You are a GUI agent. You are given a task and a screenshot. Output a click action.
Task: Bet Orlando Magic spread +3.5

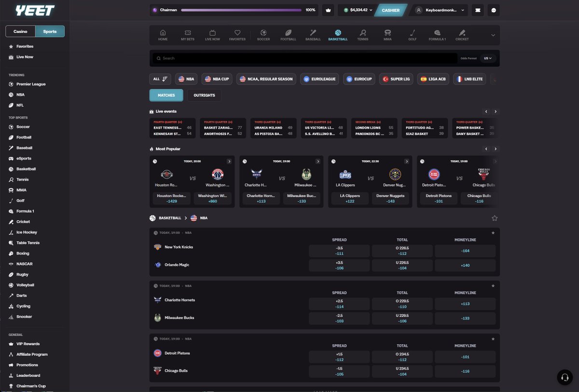(339, 265)
